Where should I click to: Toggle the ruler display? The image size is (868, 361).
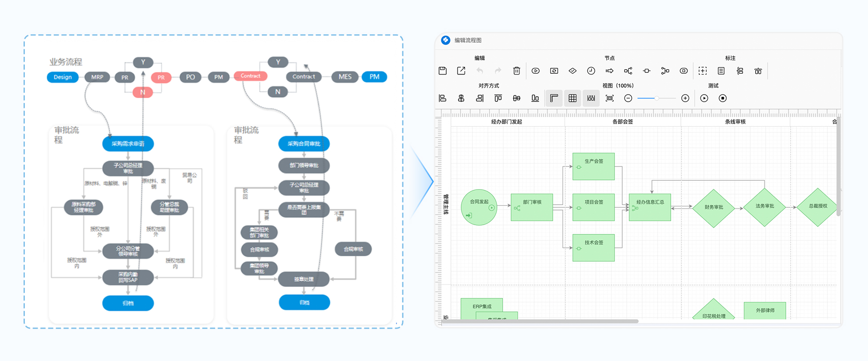click(x=554, y=98)
